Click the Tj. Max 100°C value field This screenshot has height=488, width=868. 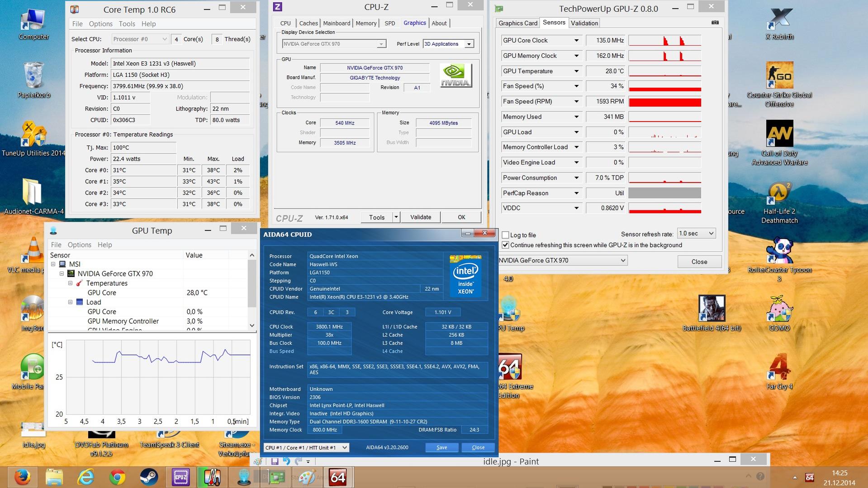point(143,148)
